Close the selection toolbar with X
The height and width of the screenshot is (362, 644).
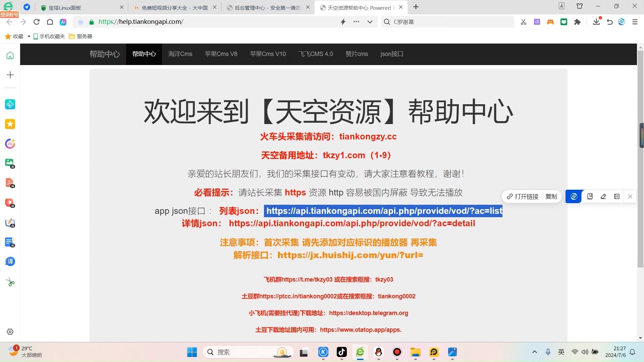click(630, 197)
